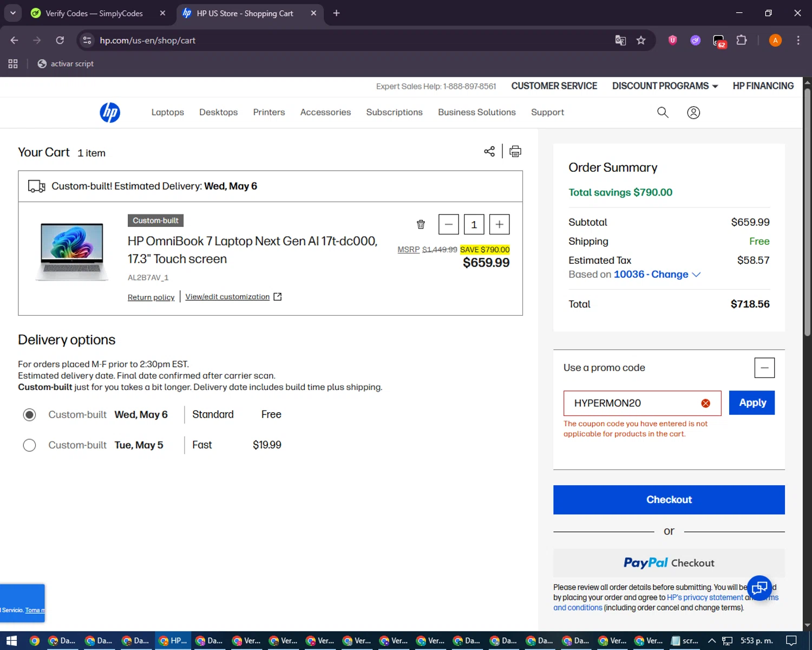Open HP Financing link
The width and height of the screenshot is (812, 650).
pyautogui.click(x=763, y=86)
